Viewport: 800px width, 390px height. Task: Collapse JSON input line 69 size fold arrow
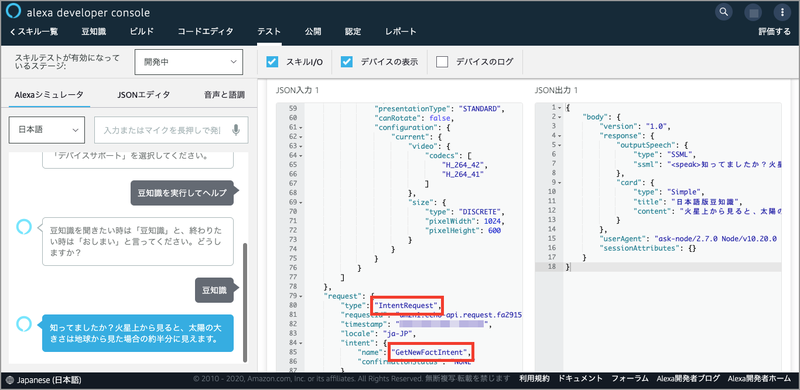[x=301, y=202]
